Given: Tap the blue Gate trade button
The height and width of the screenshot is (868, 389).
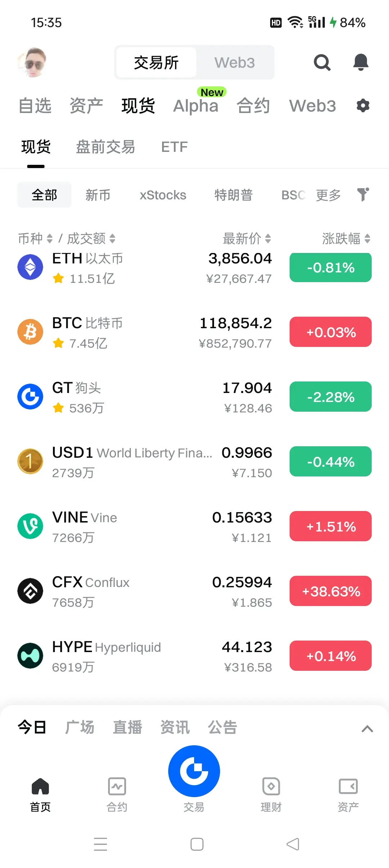Looking at the screenshot, I should click(194, 771).
